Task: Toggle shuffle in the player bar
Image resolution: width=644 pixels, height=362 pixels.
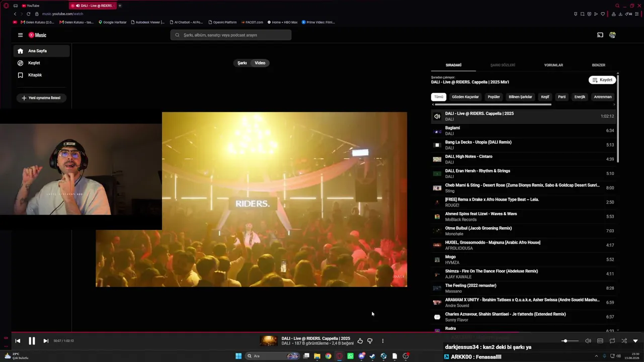Action: pyautogui.click(x=624, y=341)
